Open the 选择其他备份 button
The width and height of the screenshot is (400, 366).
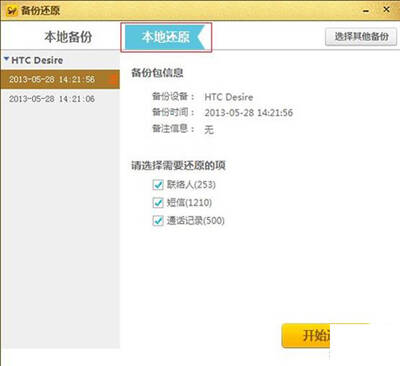coord(361,37)
